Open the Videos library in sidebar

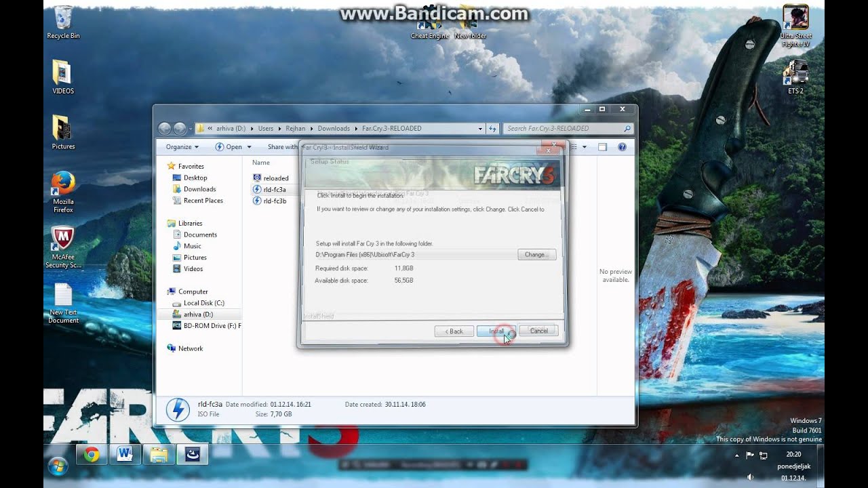(193, 269)
